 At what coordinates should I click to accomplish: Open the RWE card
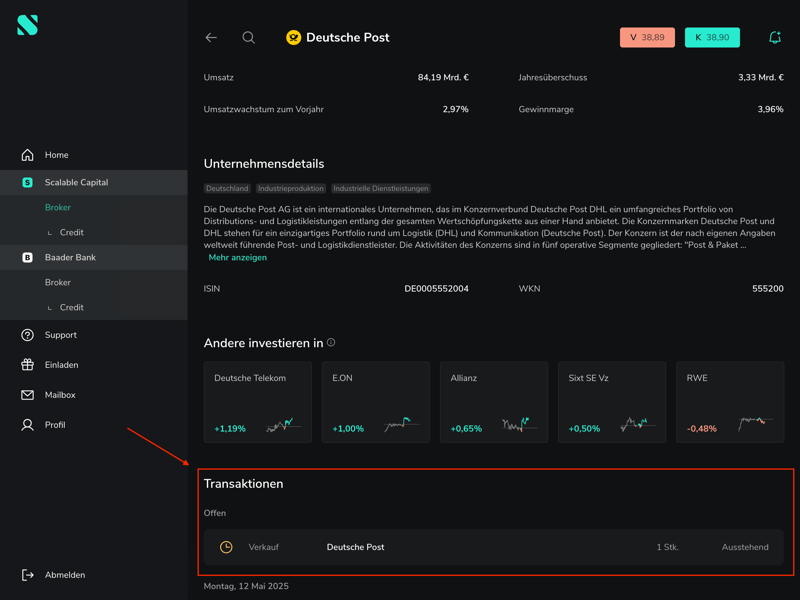click(x=730, y=402)
